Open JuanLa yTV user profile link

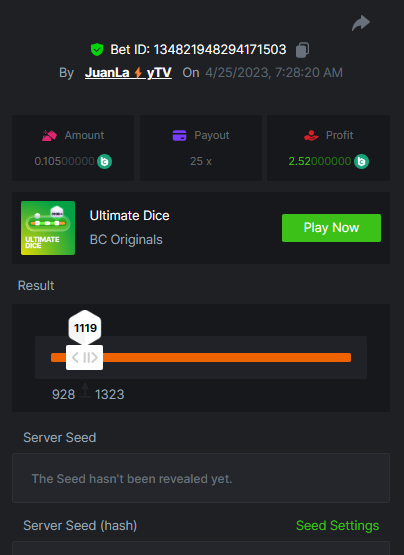coord(128,73)
